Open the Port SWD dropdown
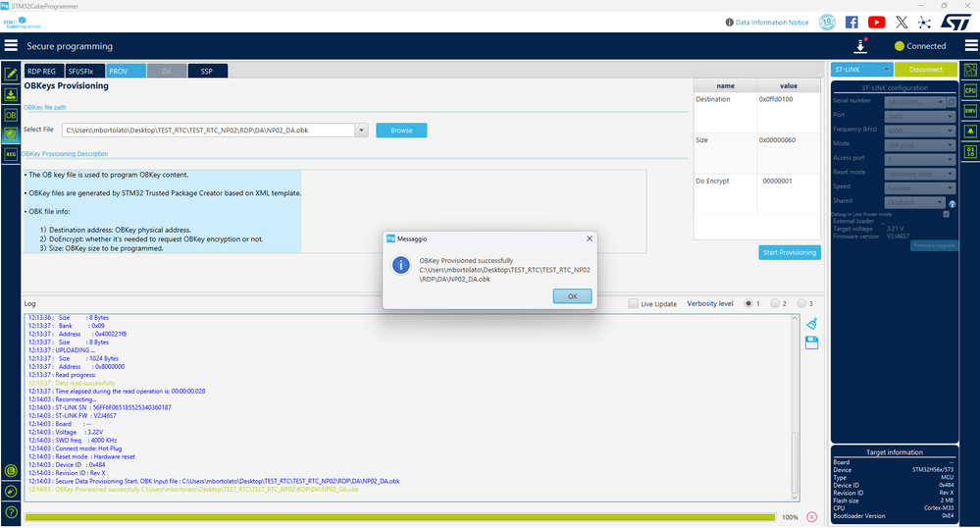This screenshot has width=980, height=528. (920, 116)
